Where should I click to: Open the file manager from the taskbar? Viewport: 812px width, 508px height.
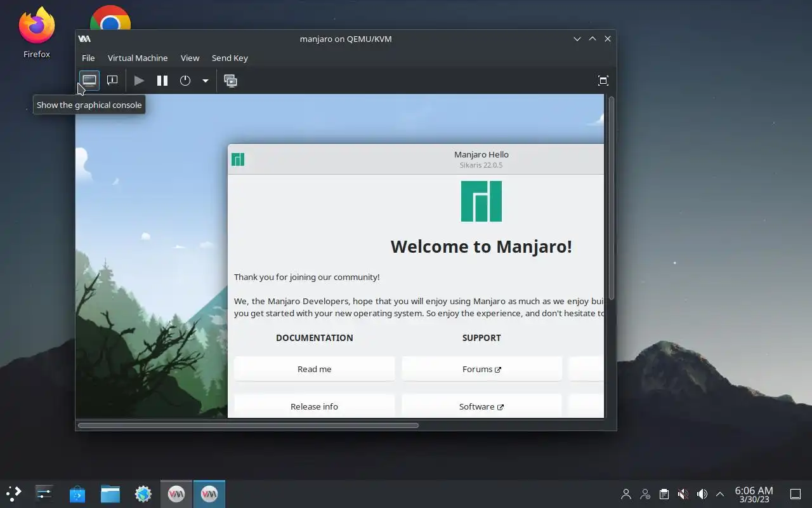(x=110, y=494)
